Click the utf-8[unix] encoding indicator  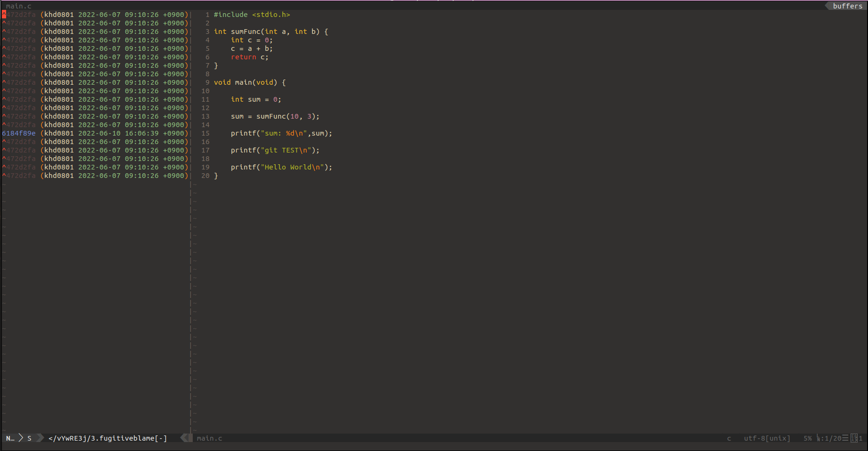(x=767, y=438)
